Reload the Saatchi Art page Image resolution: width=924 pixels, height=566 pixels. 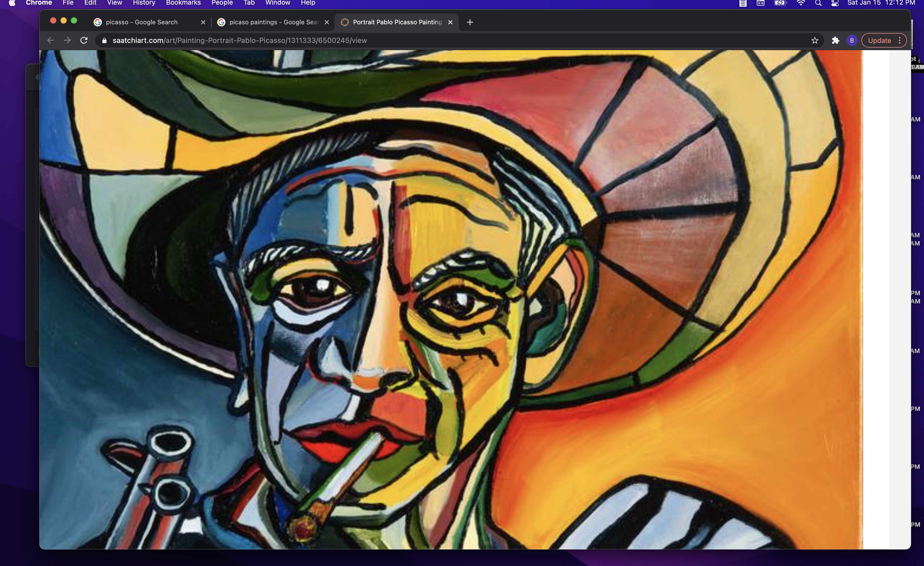pos(84,41)
